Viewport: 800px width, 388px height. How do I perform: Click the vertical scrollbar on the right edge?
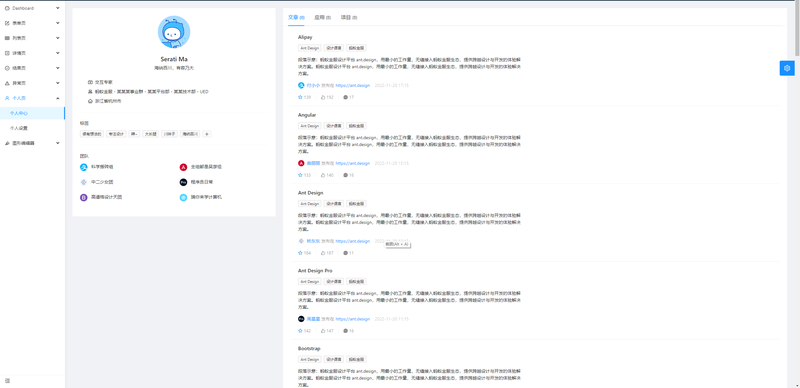coord(797,194)
